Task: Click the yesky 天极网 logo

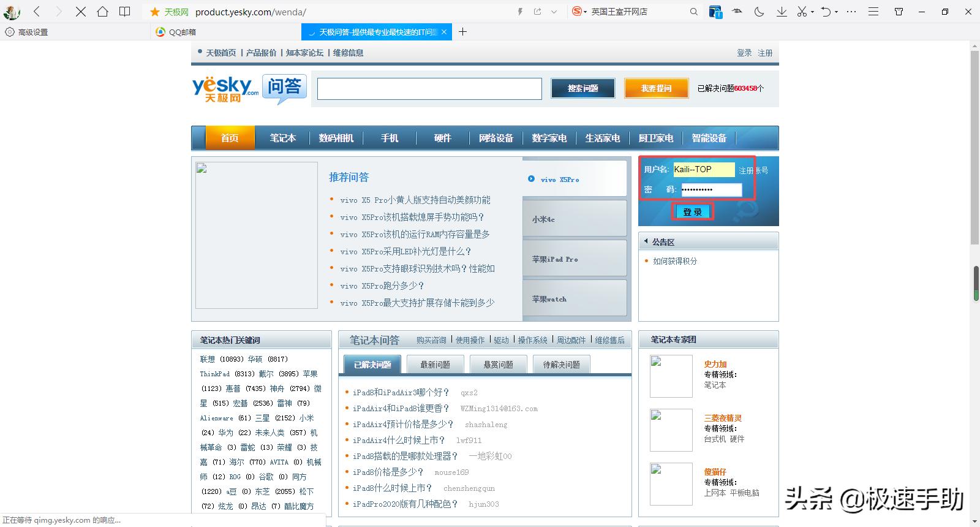Action: pos(225,89)
